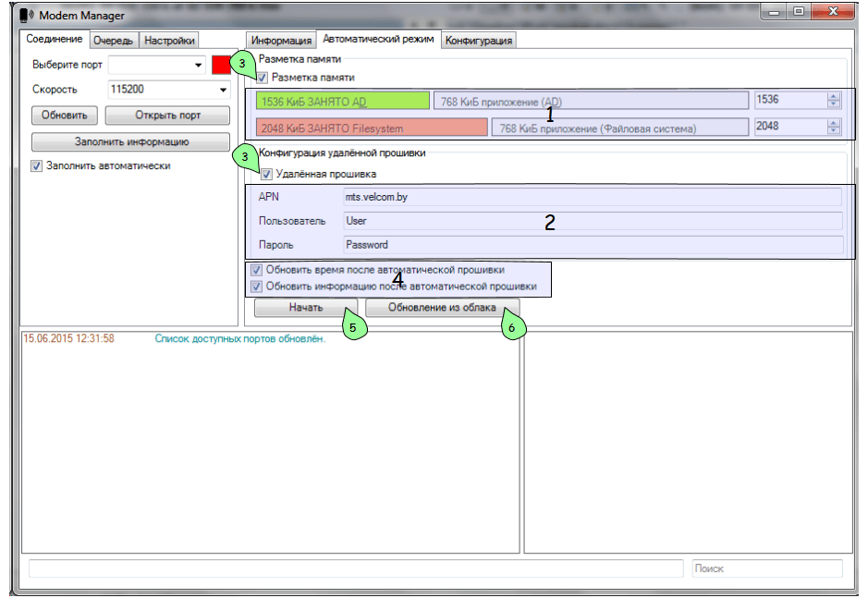Toggle the Разметка памяти checkbox

point(263,78)
